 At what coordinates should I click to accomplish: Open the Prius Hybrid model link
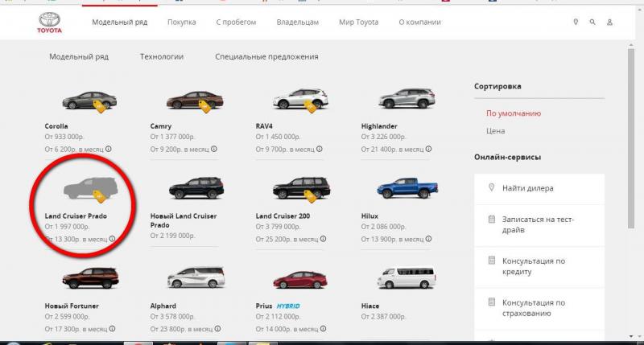coord(278,306)
